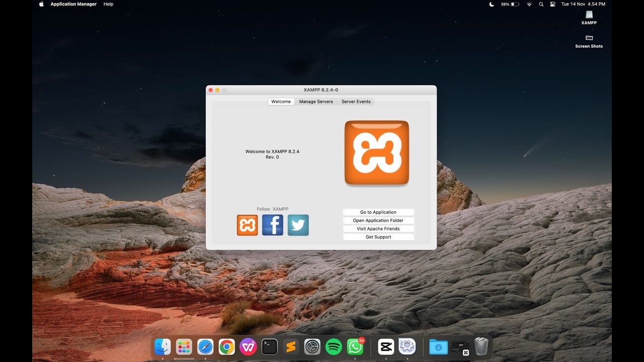
Task: Click the date and time
Action: coord(583,4)
